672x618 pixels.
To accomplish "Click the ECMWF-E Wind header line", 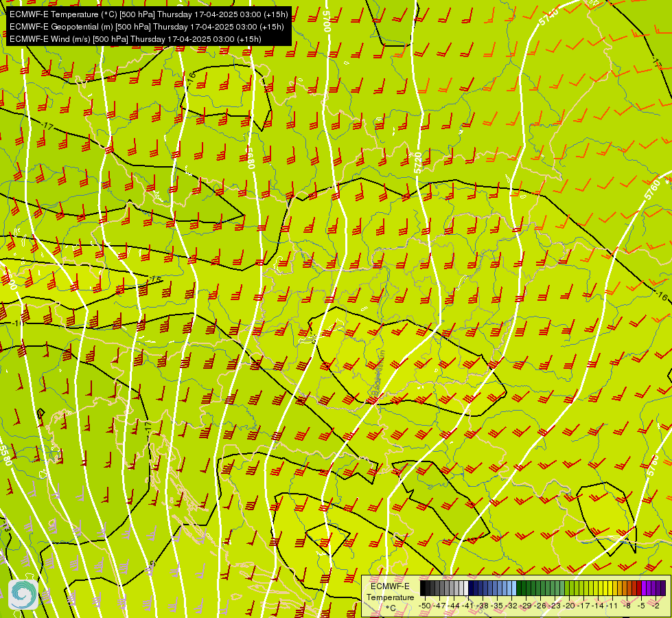I will [135, 39].
